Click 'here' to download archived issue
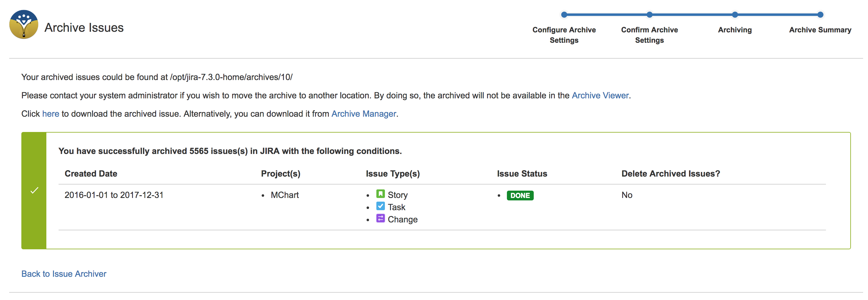Viewport: 868px width, 300px height. [51, 114]
